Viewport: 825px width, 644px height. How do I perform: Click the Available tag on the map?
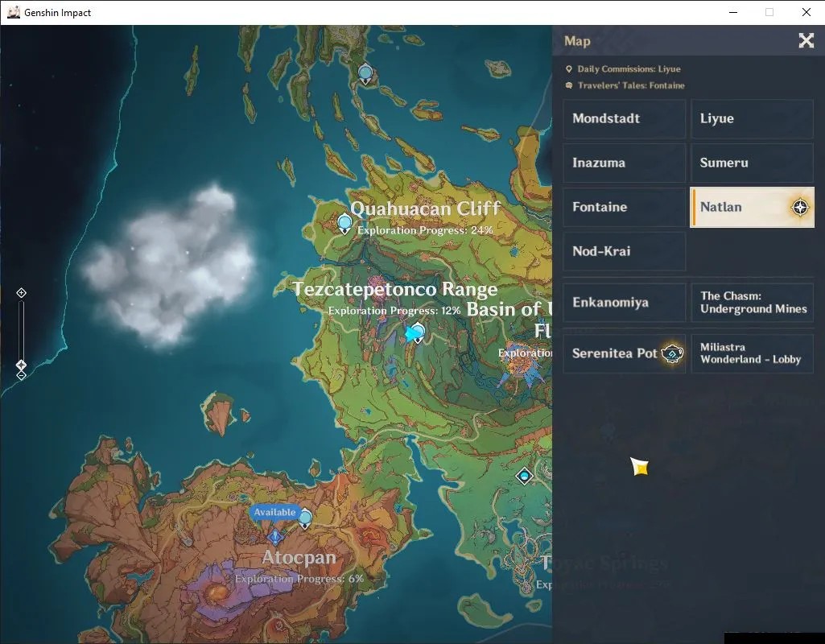(274, 512)
